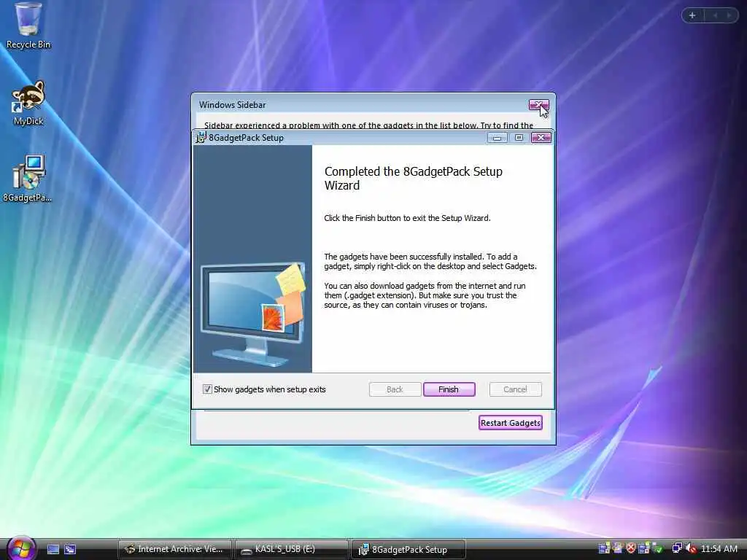Click the Sidebar experienced a problem message
Viewport: 747px width, 560px height.
coord(368,125)
